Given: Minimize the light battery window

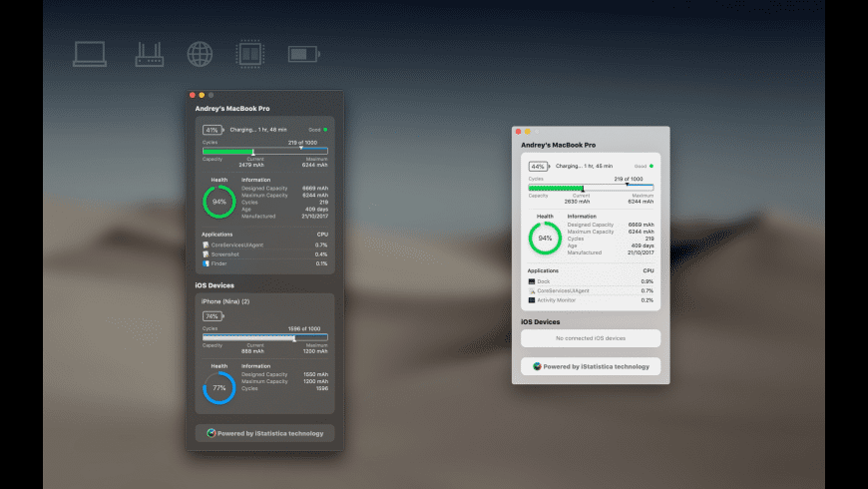Looking at the screenshot, I should (528, 132).
